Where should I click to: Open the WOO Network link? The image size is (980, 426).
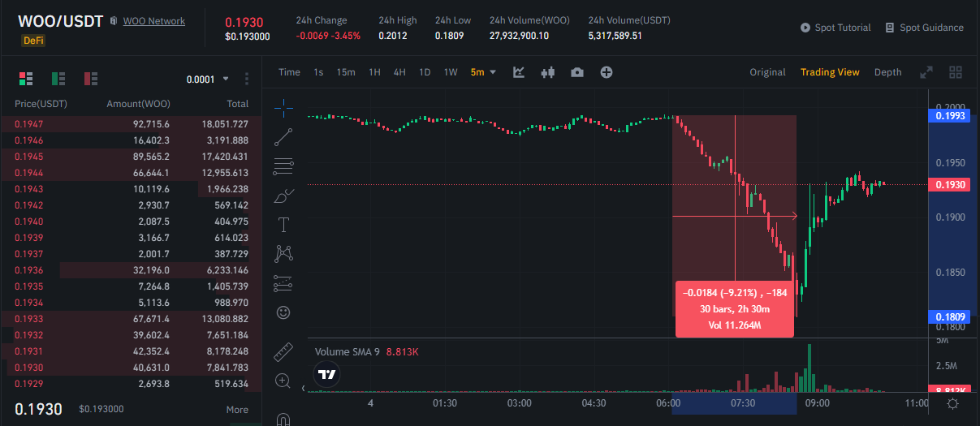(x=154, y=21)
